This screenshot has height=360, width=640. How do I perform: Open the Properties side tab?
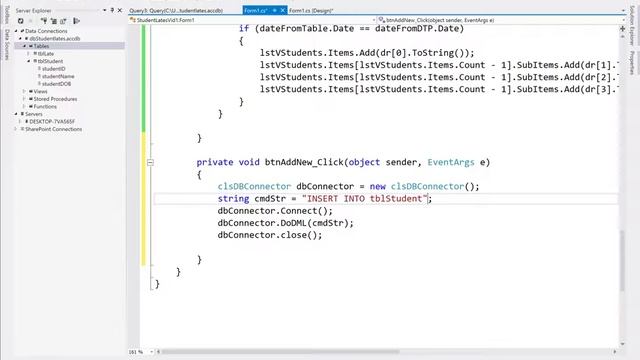point(631,62)
